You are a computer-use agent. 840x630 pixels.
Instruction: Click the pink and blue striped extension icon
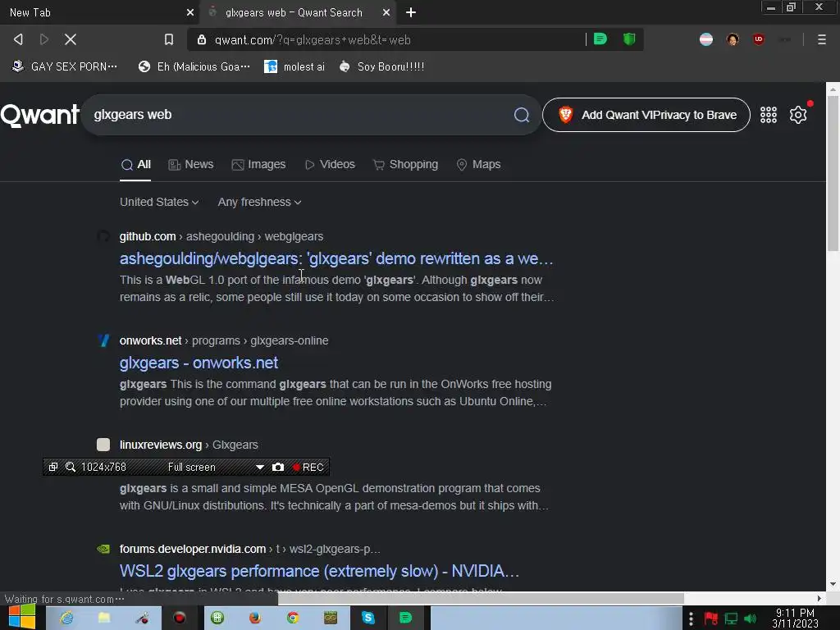706,39
